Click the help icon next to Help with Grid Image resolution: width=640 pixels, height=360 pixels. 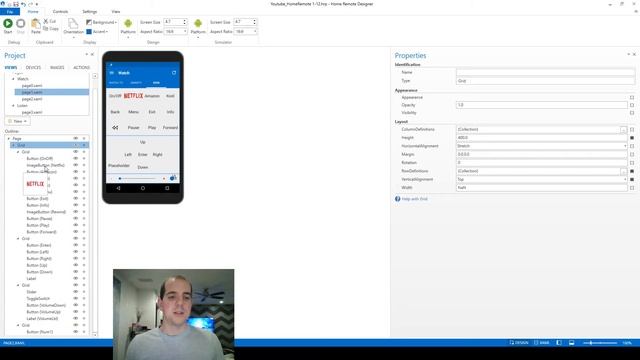point(398,199)
